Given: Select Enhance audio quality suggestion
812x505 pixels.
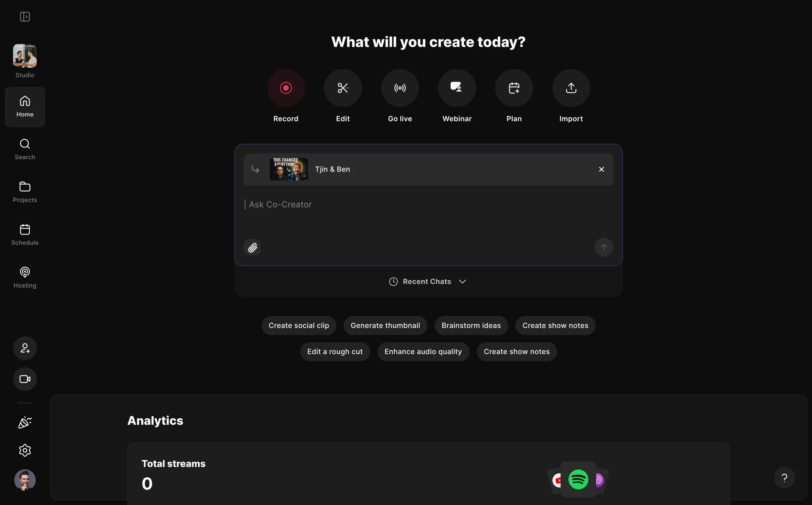Looking at the screenshot, I should pyautogui.click(x=423, y=352).
